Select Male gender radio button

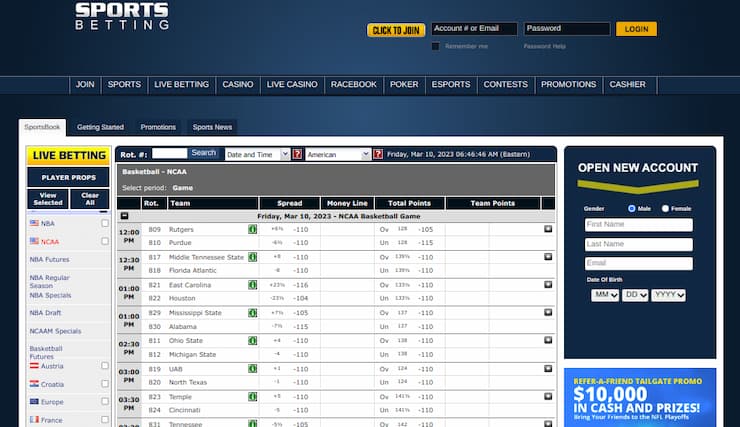(631, 208)
